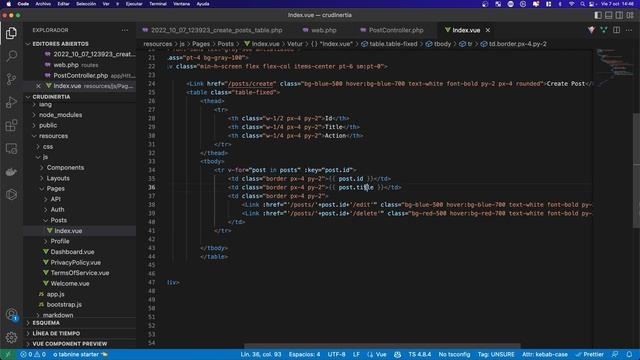Click the Explorer more actions ellipsis
640x360 pixels.
coord(124,30)
